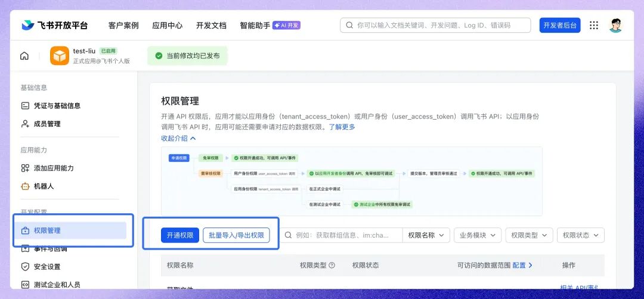This screenshot has height=299, width=644.
Task: Click the 权限名称 column header
Action: (x=180, y=266)
